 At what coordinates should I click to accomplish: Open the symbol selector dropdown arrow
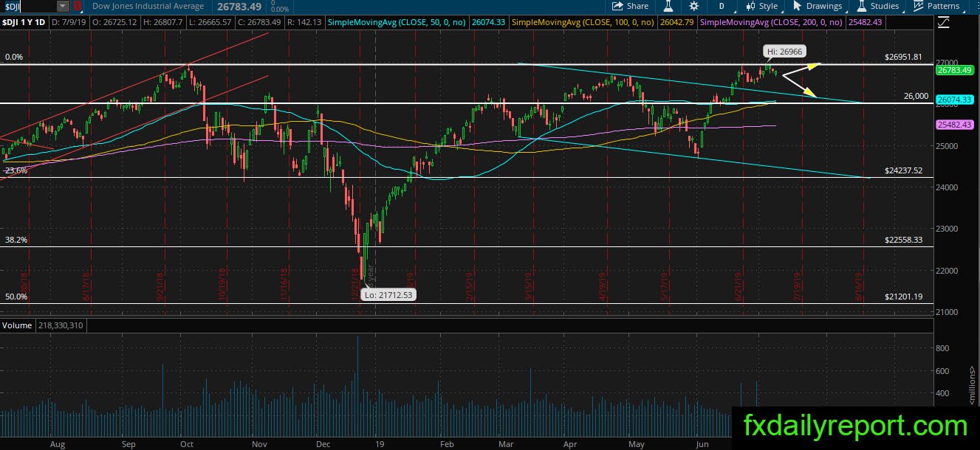click(x=63, y=6)
